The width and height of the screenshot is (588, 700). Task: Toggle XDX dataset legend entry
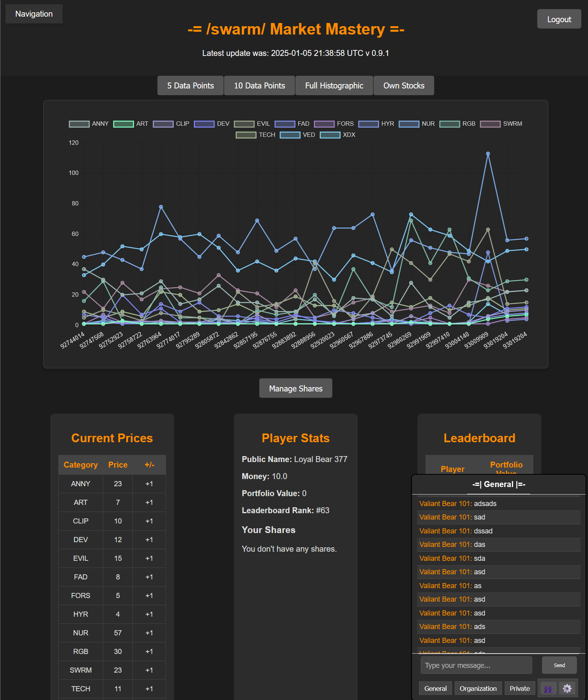click(337, 135)
